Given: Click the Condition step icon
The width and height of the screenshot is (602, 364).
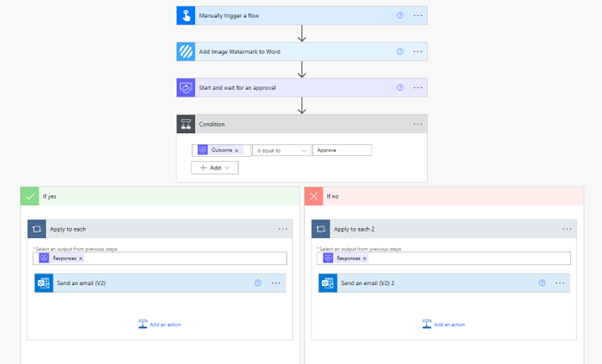Looking at the screenshot, I should (186, 124).
